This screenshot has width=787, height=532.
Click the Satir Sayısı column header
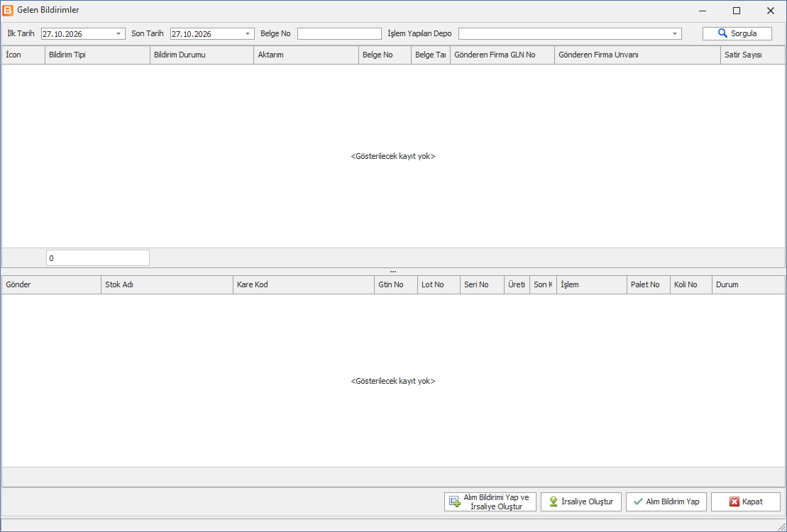click(753, 55)
